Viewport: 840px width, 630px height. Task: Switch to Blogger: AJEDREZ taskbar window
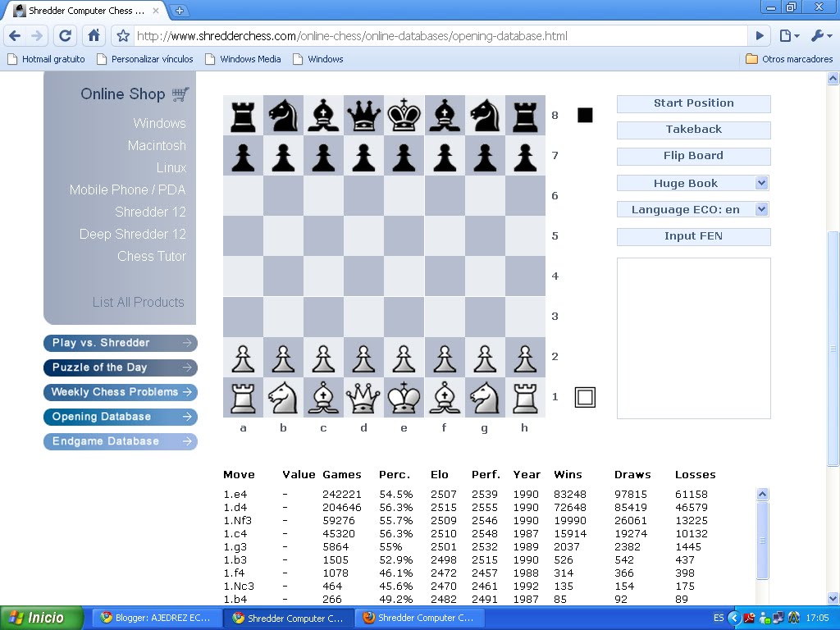[156, 618]
